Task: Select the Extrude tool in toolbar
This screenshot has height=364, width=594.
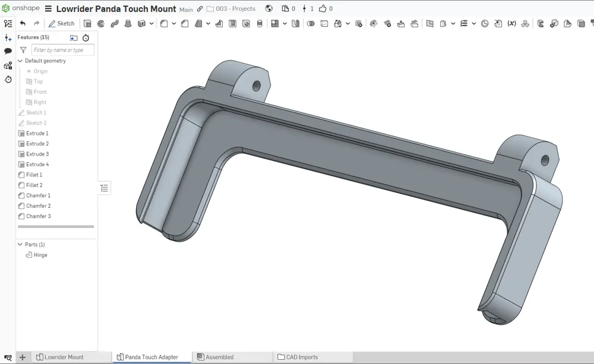Action: coord(87,24)
